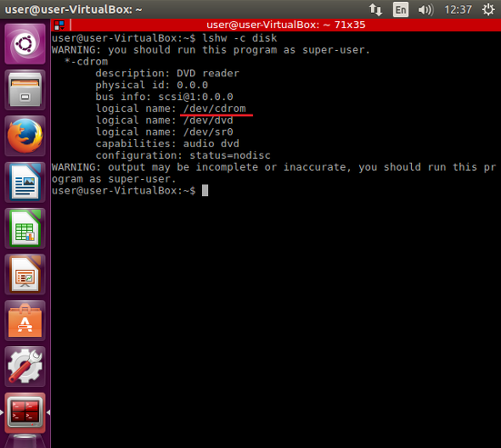501x448 pixels.
Task: Open the En keyboard layout indicator
Action: coord(401,9)
